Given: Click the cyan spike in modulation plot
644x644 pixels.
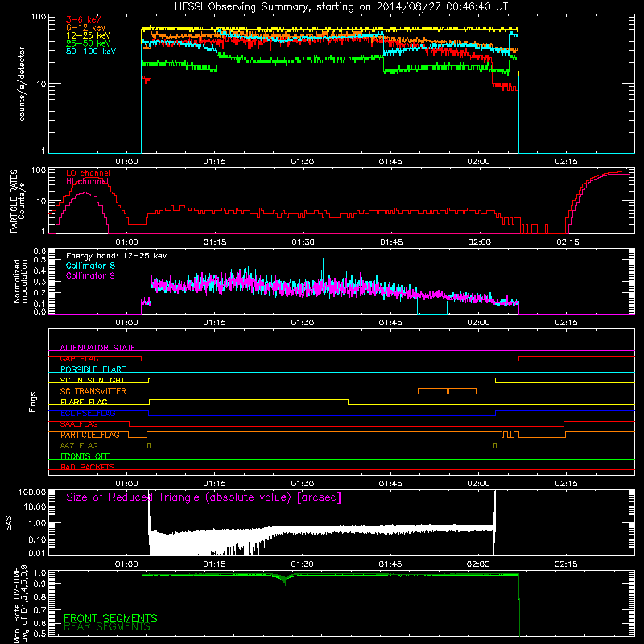Looking at the screenshot, I should coord(324,267).
